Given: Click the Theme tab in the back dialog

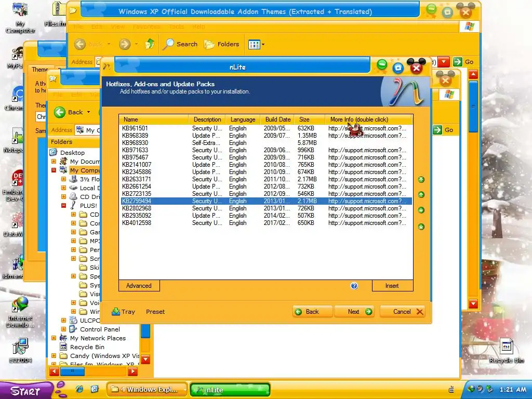Looking at the screenshot, I should click(x=41, y=70).
